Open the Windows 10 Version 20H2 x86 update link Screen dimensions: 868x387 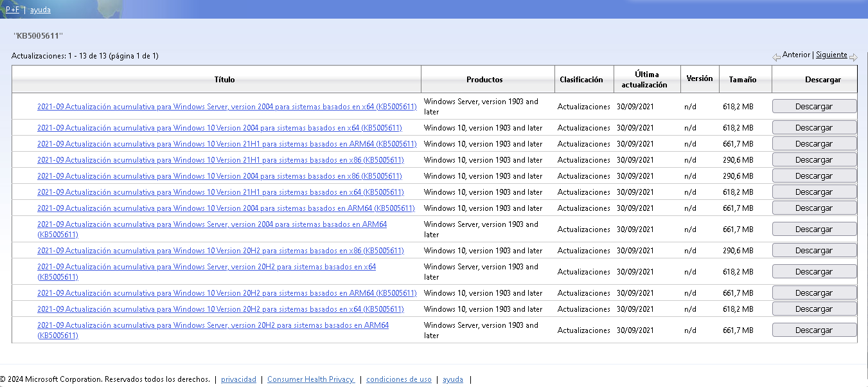tap(220, 251)
